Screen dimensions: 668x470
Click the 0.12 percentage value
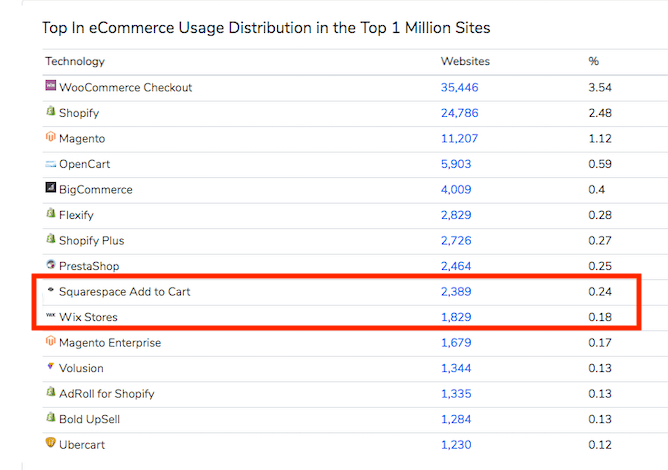(600, 445)
